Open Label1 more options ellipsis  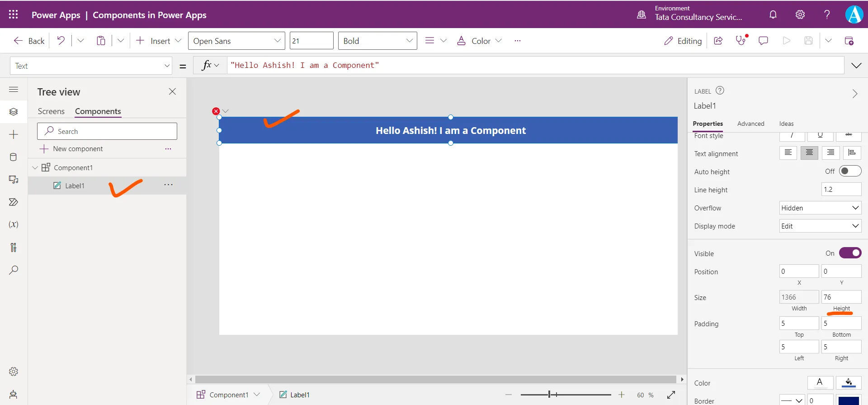pyautogui.click(x=168, y=185)
